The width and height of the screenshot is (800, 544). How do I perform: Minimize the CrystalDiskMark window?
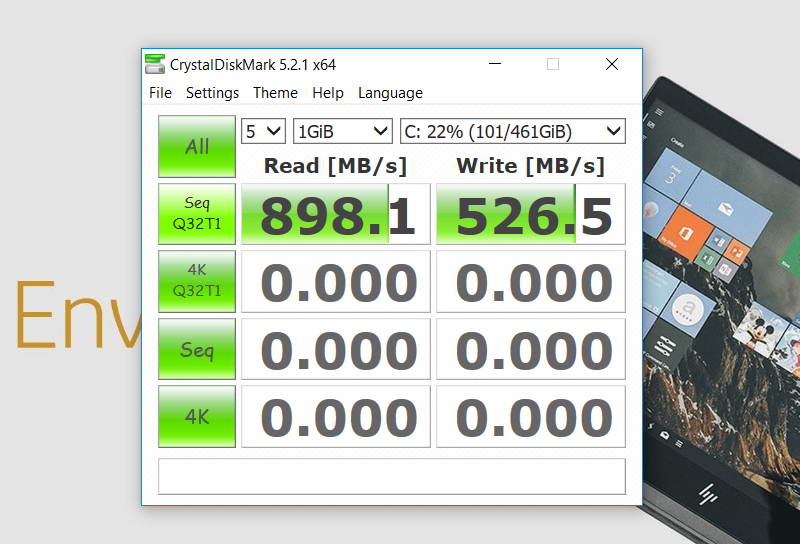pyautogui.click(x=494, y=64)
